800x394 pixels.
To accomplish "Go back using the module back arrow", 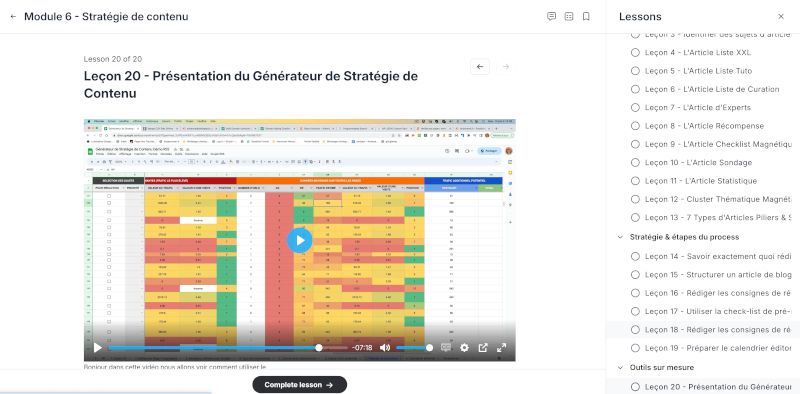I will click(13, 16).
